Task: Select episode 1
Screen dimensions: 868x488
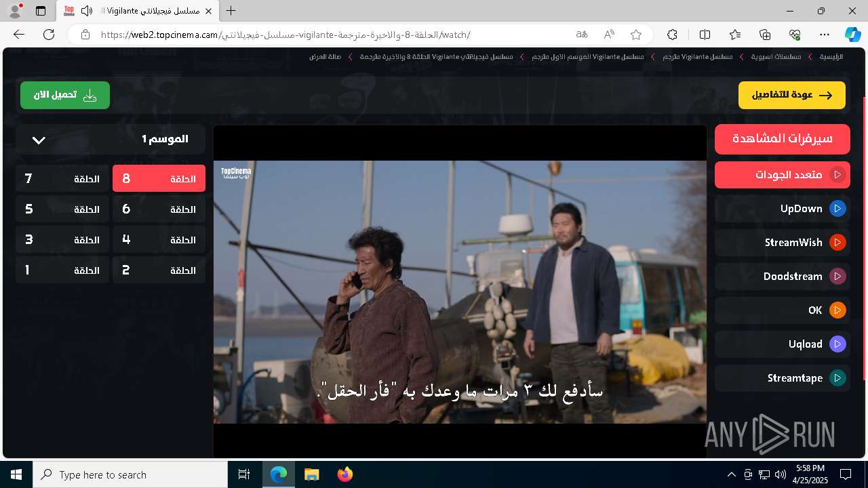Action: (62, 270)
